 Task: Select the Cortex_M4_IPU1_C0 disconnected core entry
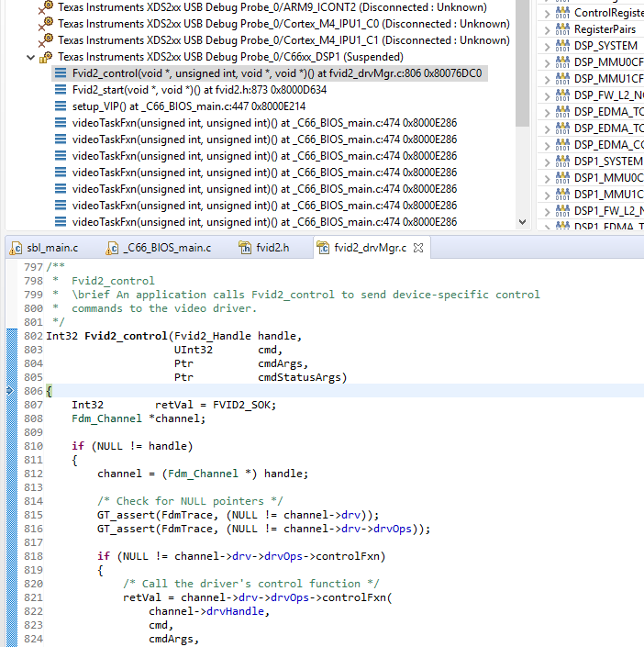[283, 24]
